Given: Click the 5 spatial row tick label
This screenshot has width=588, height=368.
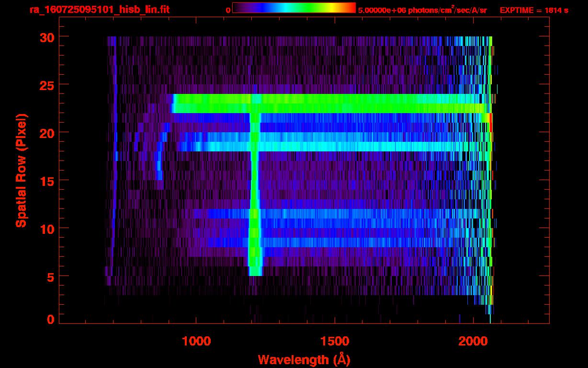Looking at the screenshot, I should tap(50, 276).
